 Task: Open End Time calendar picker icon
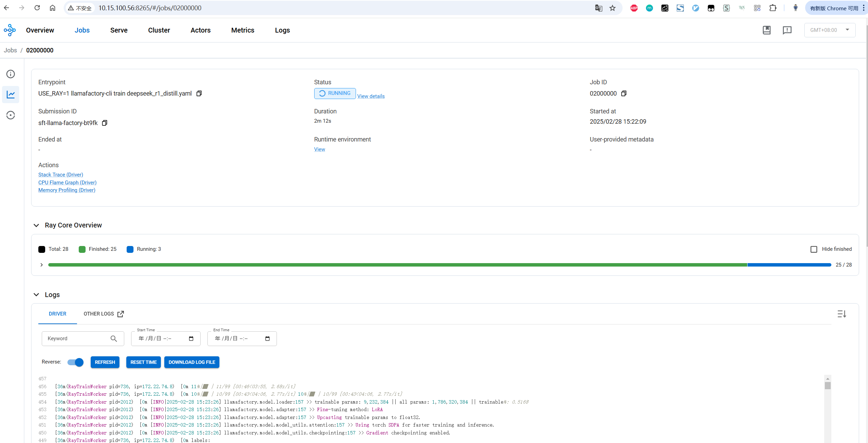click(268, 339)
